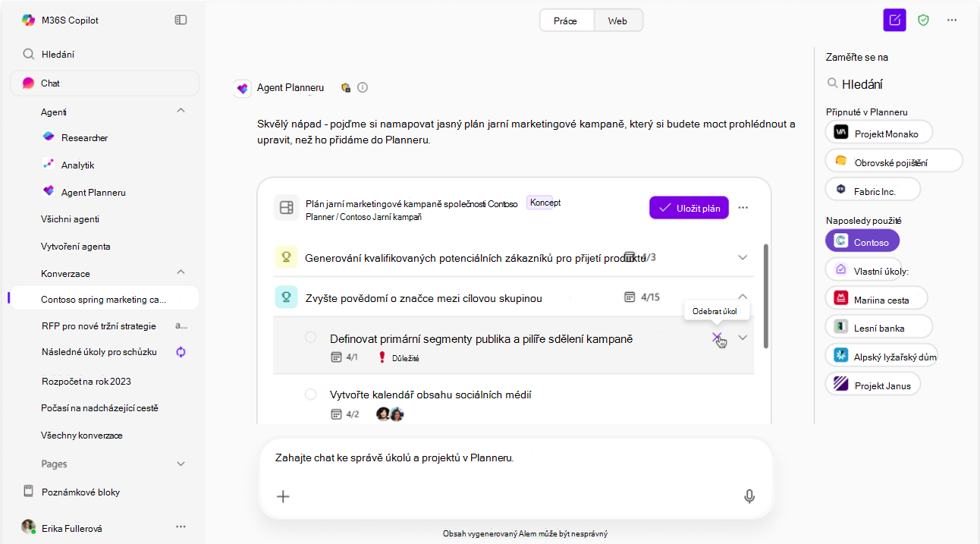This screenshot has height=544, width=980.
Task: Click the 4/1 due date icon
Action: click(337, 357)
